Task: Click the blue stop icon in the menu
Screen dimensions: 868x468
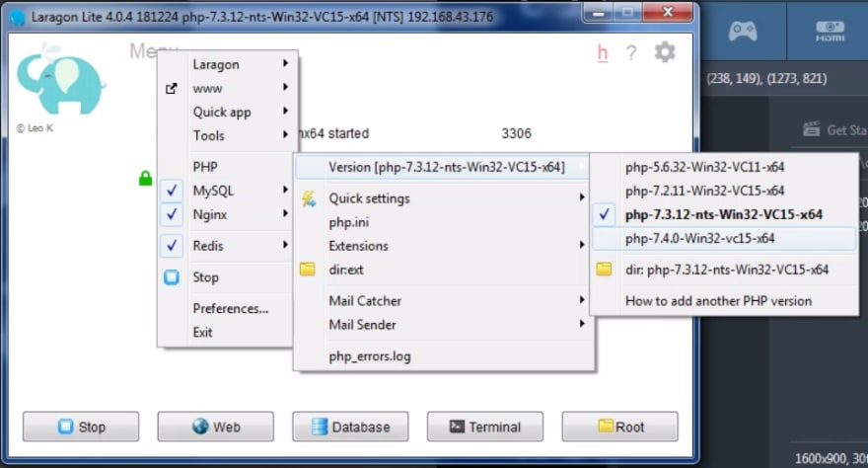Action: tap(172, 276)
